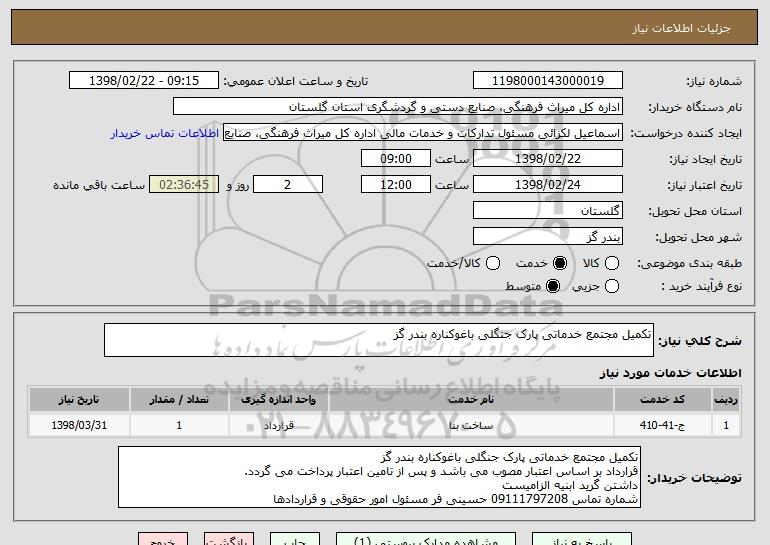The width and height of the screenshot is (770, 545).
Task: Click the نوع فرآیند خرید label
Action: 702,286
